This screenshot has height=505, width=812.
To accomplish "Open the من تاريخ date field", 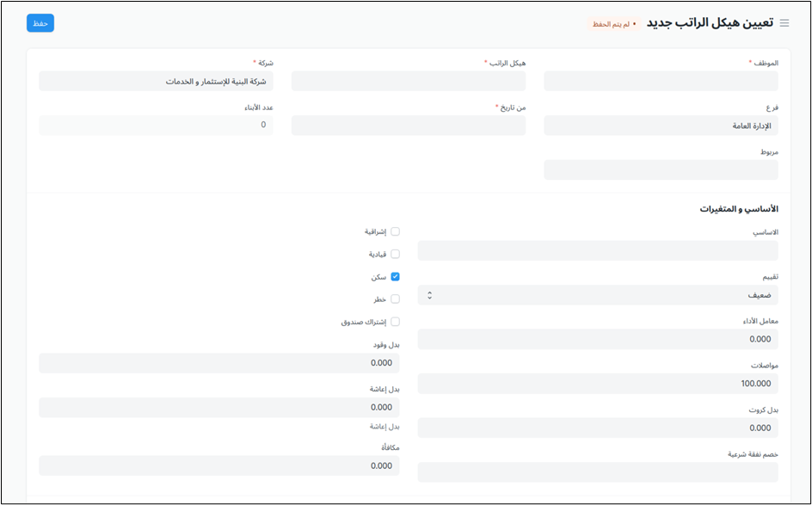I will pos(409,126).
